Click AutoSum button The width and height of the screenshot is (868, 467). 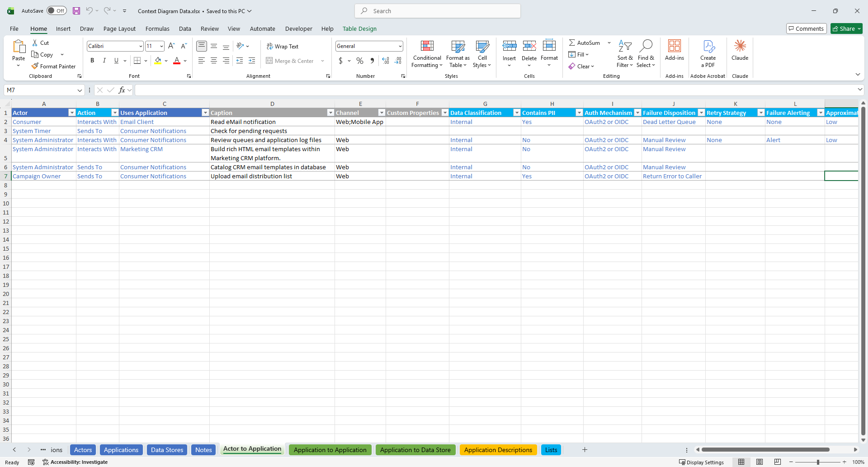[585, 43]
